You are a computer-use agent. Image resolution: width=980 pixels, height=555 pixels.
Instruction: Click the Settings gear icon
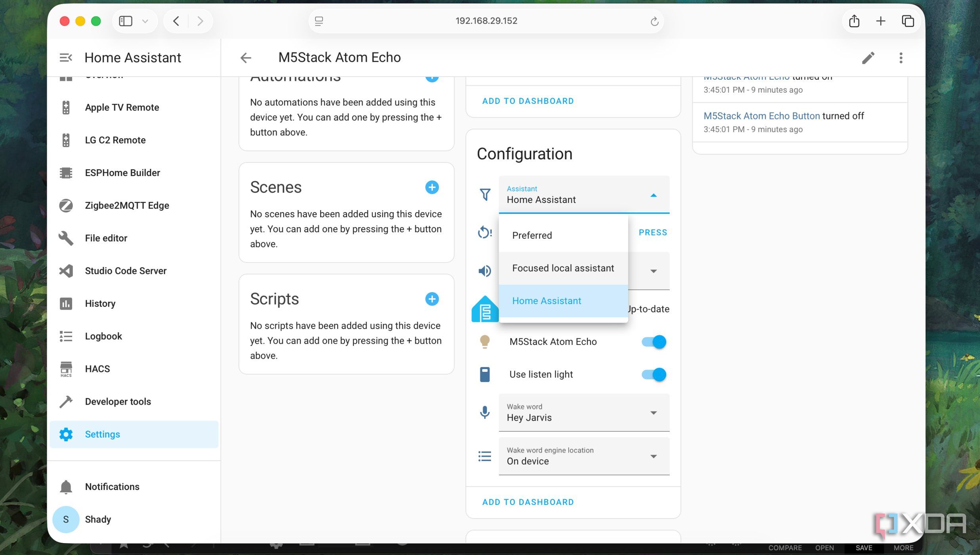(66, 434)
